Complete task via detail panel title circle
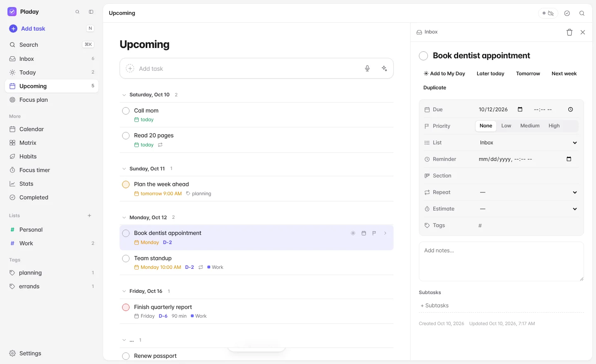 [x=423, y=56]
